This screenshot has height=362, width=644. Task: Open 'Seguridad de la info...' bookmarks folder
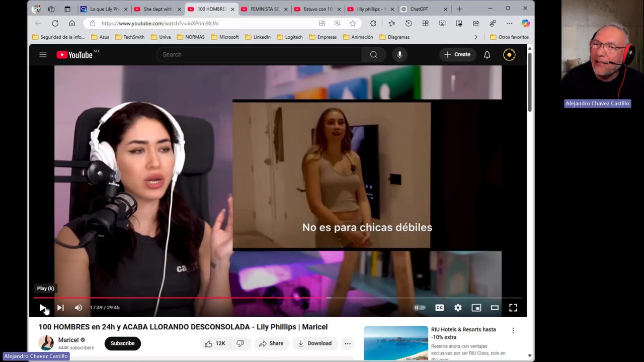pyautogui.click(x=58, y=37)
